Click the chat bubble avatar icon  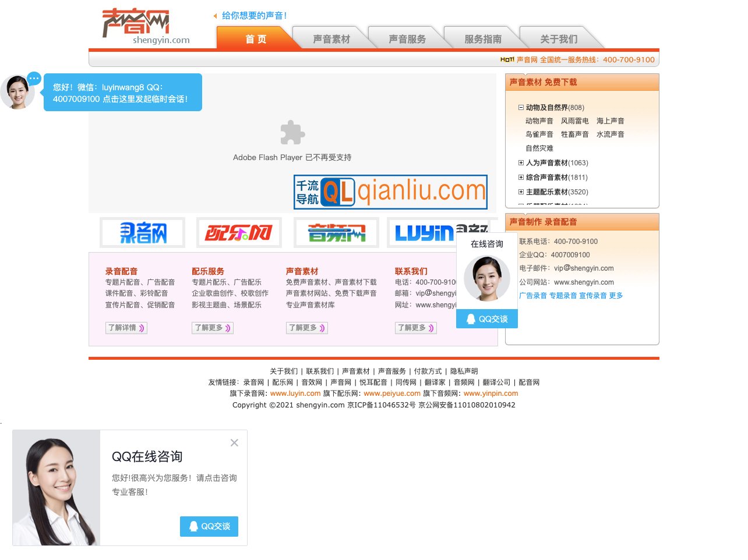(17, 92)
